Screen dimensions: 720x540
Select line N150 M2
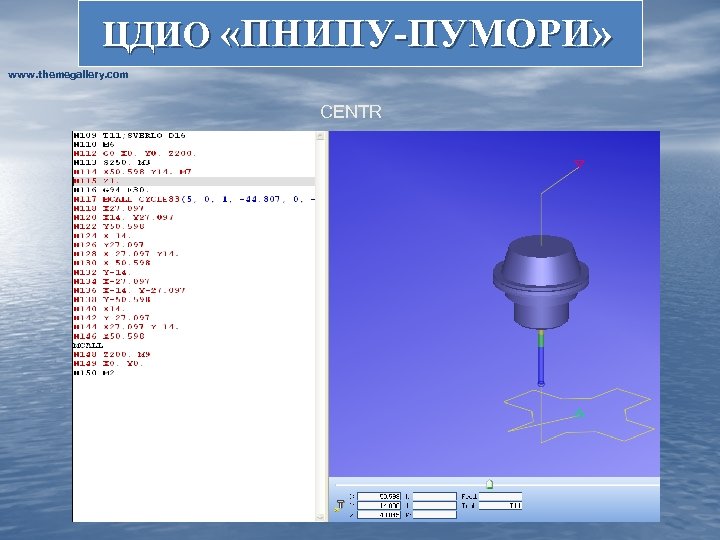click(x=94, y=373)
